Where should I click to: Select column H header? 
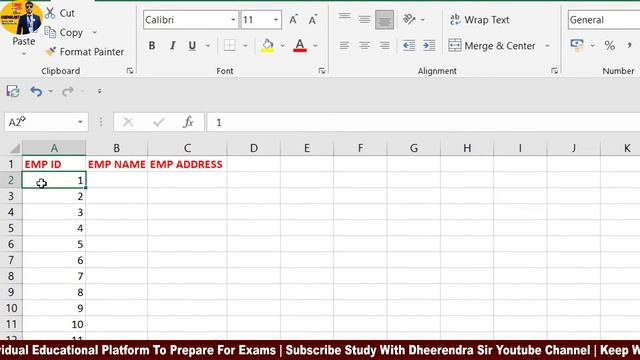[x=467, y=148]
